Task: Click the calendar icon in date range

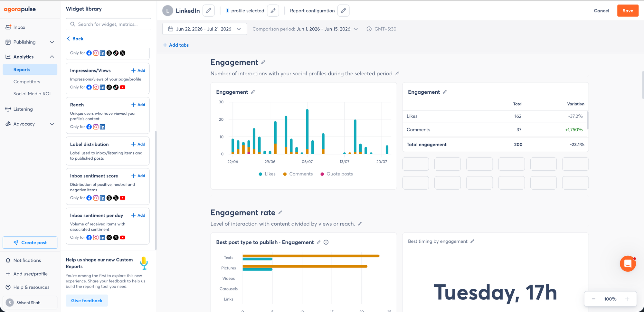Action: (x=171, y=29)
